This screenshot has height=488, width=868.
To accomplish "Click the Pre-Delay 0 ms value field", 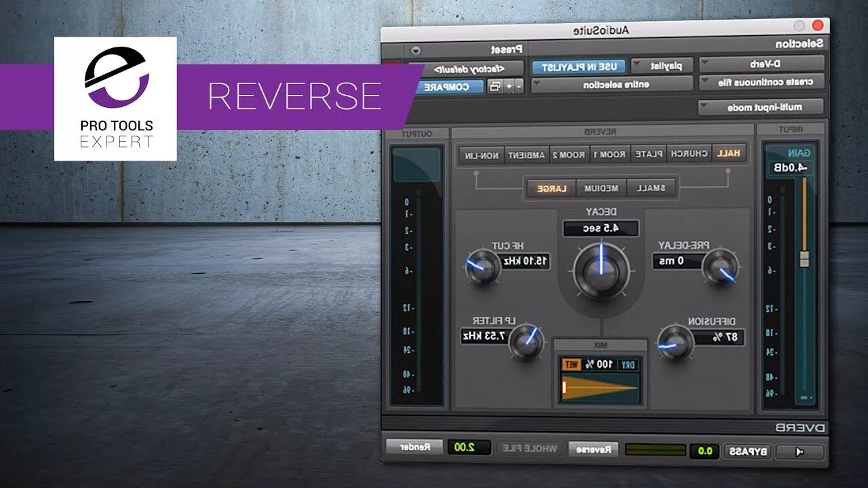I will [x=678, y=261].
